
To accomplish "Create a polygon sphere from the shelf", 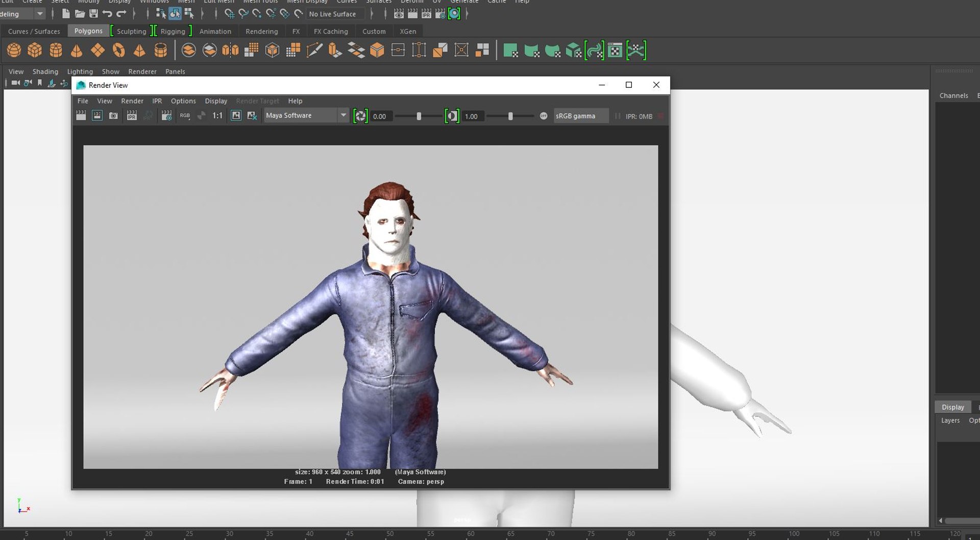I will click(x=14, y=50).
